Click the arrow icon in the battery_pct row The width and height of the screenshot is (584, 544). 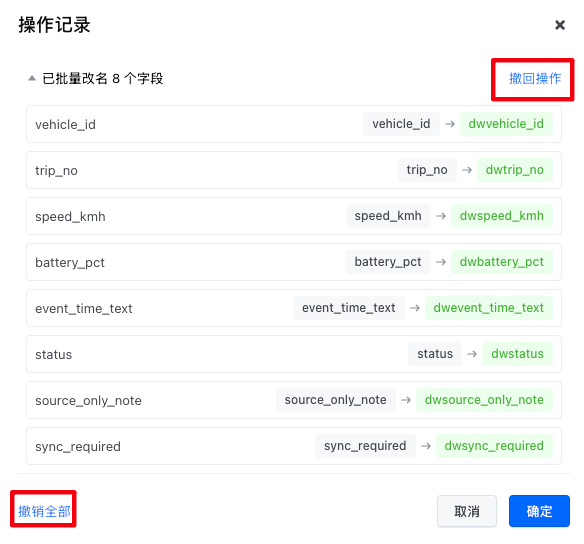tap(441, 262)
